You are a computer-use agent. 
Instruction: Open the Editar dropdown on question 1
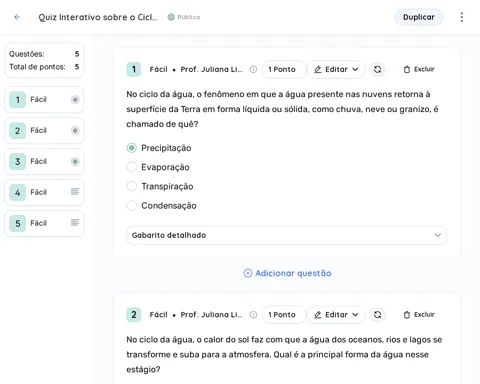pos(336,69)
